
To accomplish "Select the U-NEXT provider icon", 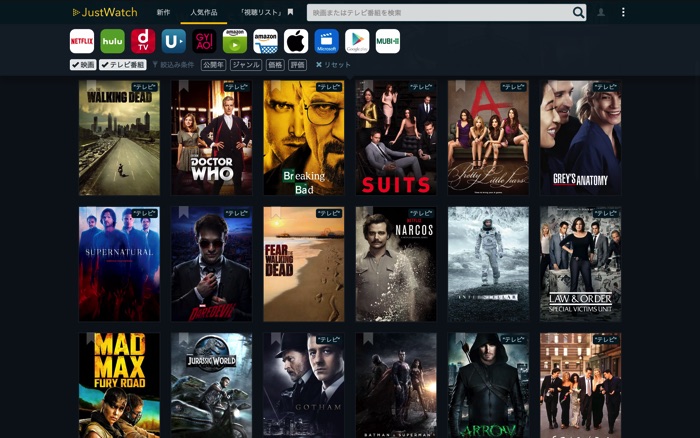I will pos(174,41).
